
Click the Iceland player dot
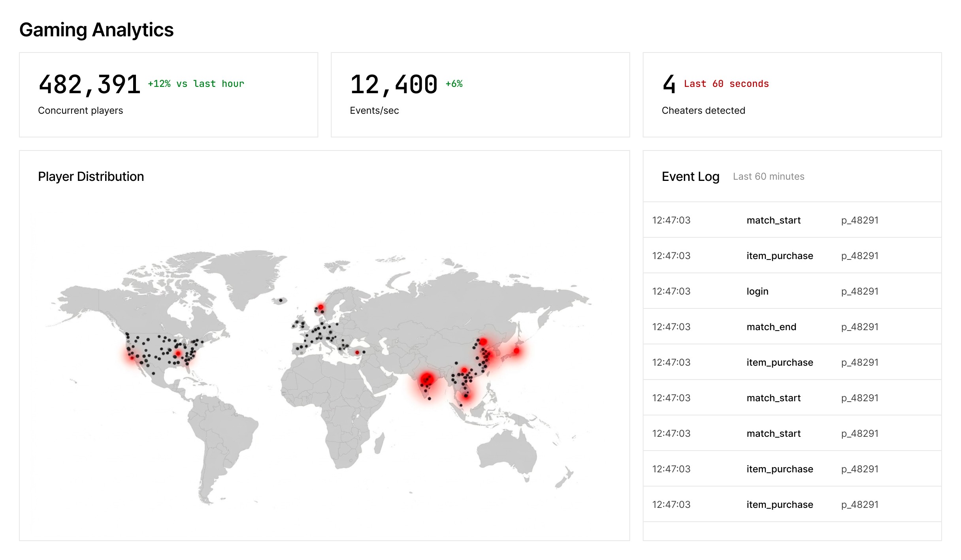[281, 301]
